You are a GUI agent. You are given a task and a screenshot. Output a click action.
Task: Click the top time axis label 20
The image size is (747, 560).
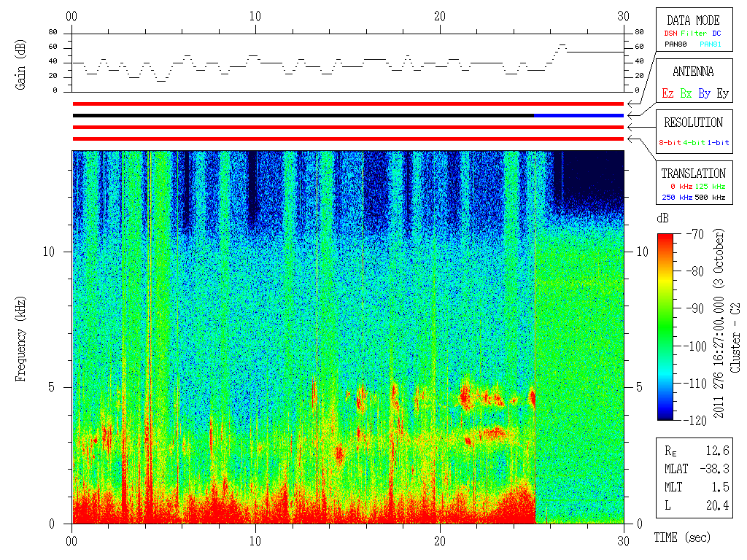coord(440,16)
